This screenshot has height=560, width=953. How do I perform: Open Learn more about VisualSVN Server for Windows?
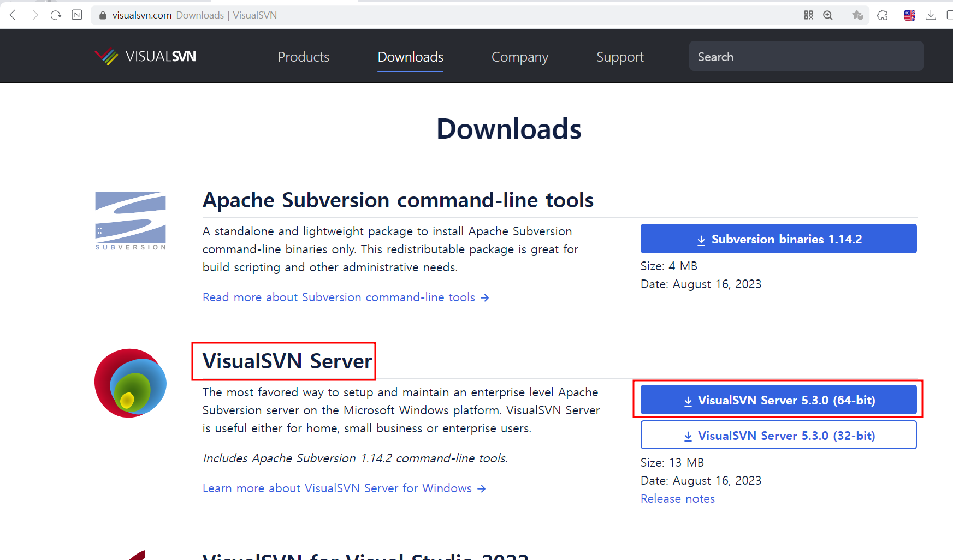pyautogui.click(x=344, y=488)
